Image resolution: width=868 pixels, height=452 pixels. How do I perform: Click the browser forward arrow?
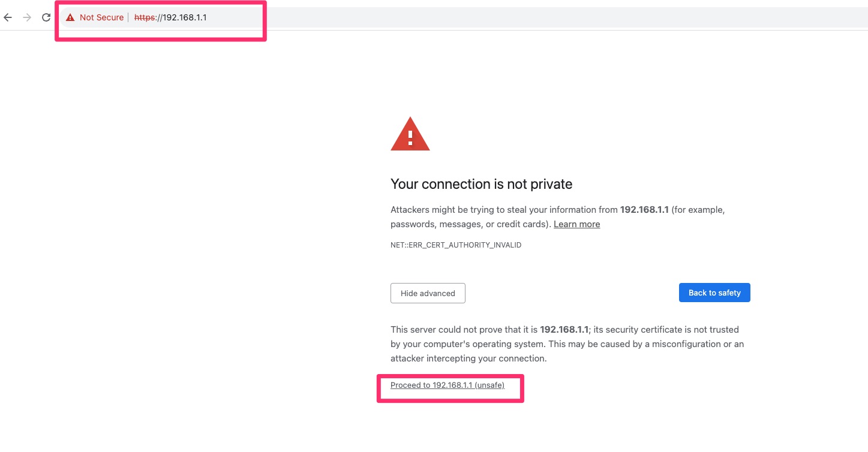click(x=26, y=17)
